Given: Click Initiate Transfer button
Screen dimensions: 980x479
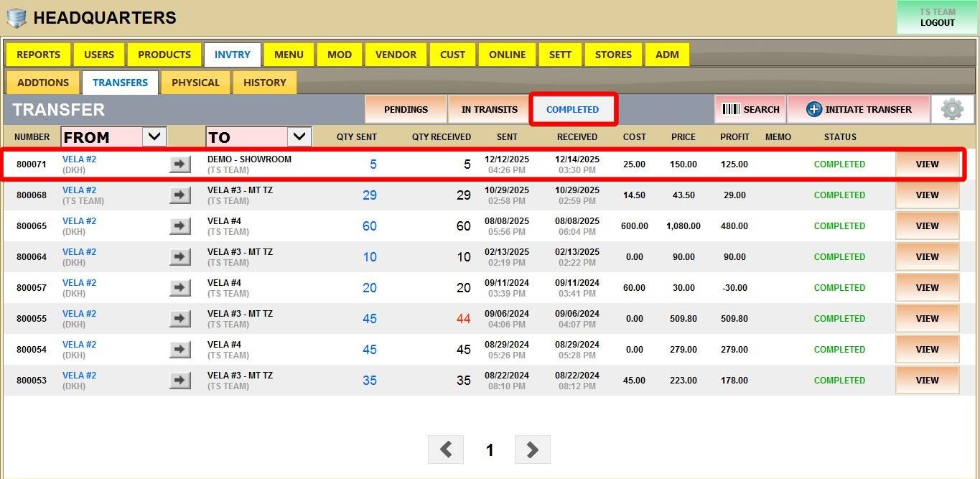Looking at the screenshot, I should (x=859, y=110).
